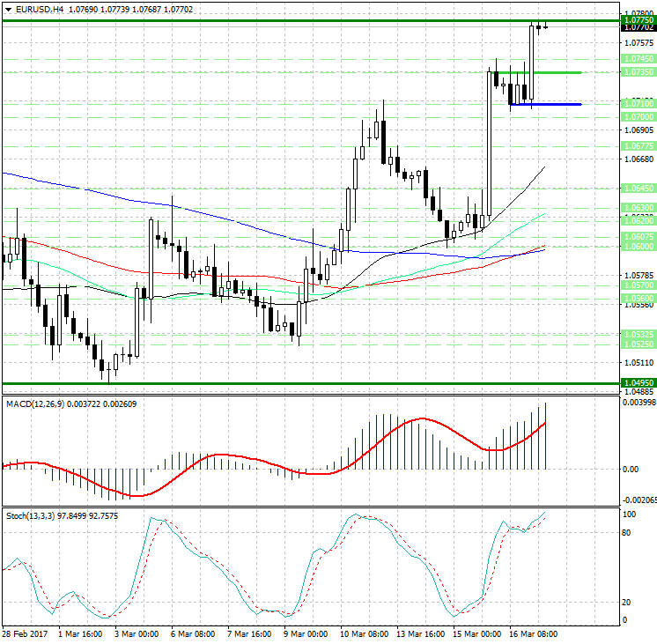Select the 1.07450 price level label
This screenshot has height=644, width=657.
tap(639, 59)
